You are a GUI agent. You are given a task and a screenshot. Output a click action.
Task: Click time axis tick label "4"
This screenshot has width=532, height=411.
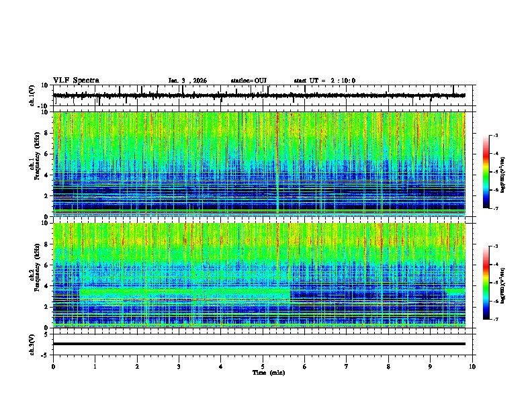click(220, 367)
